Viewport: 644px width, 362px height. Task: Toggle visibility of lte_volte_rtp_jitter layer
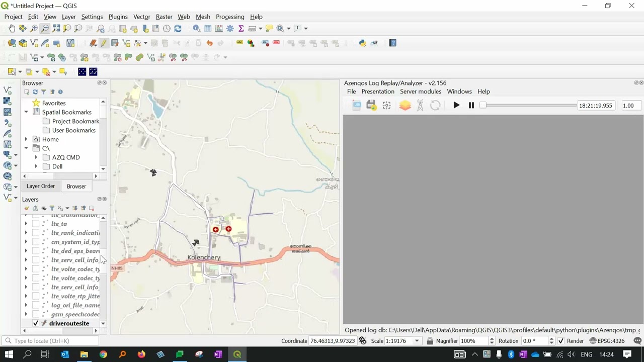tap(36, 296)
